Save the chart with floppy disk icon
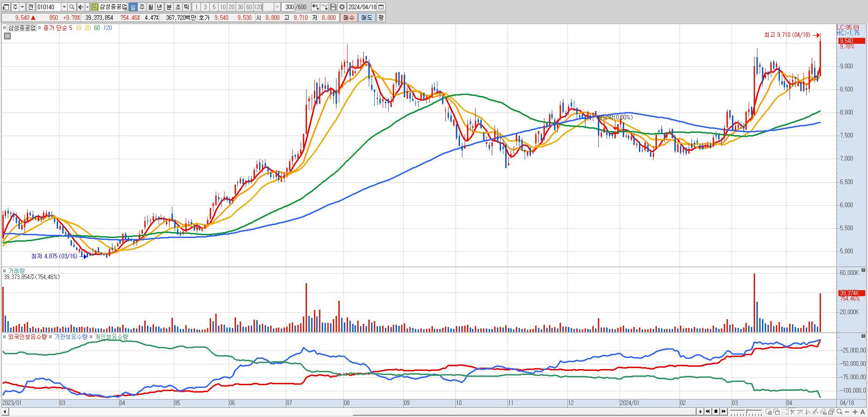Screen dimensions: 868x417 click(x=333, y=7)
